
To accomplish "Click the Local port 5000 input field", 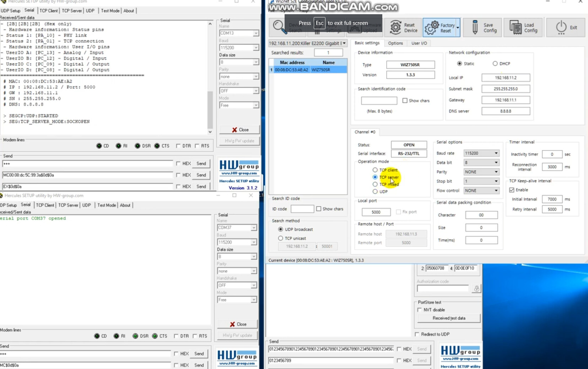I will point(376,212).
